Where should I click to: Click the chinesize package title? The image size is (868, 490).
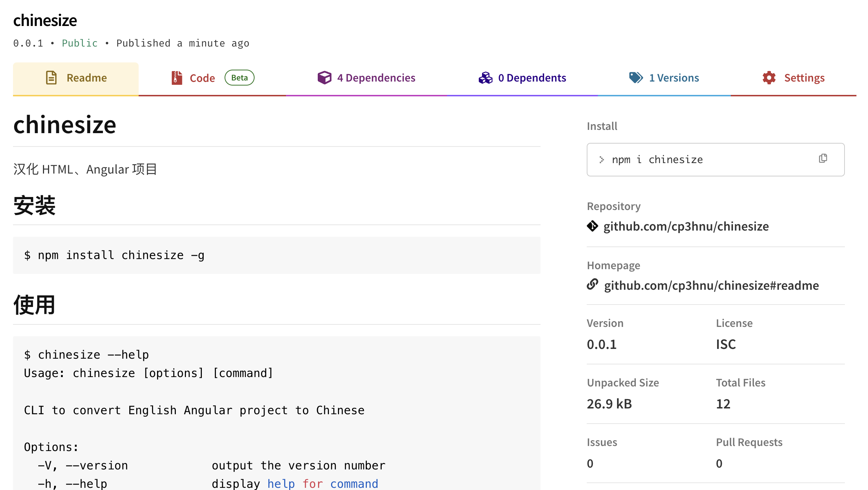coord(45,20)
